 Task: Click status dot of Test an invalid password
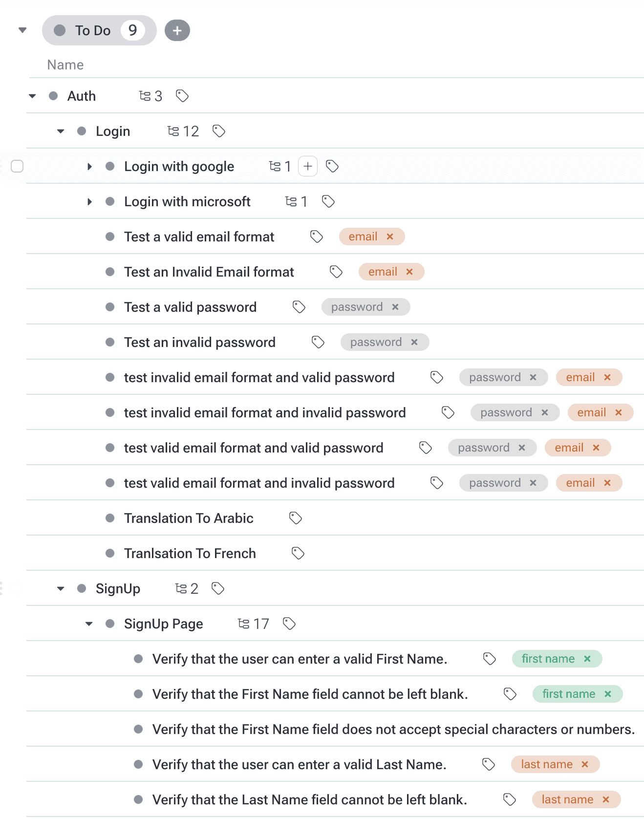[x=110, y=342]
